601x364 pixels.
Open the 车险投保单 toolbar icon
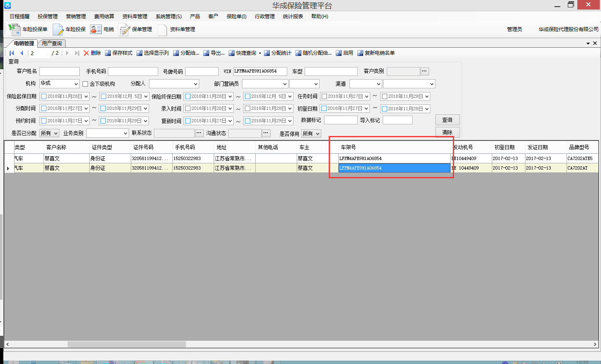click(x=15, y=29)
